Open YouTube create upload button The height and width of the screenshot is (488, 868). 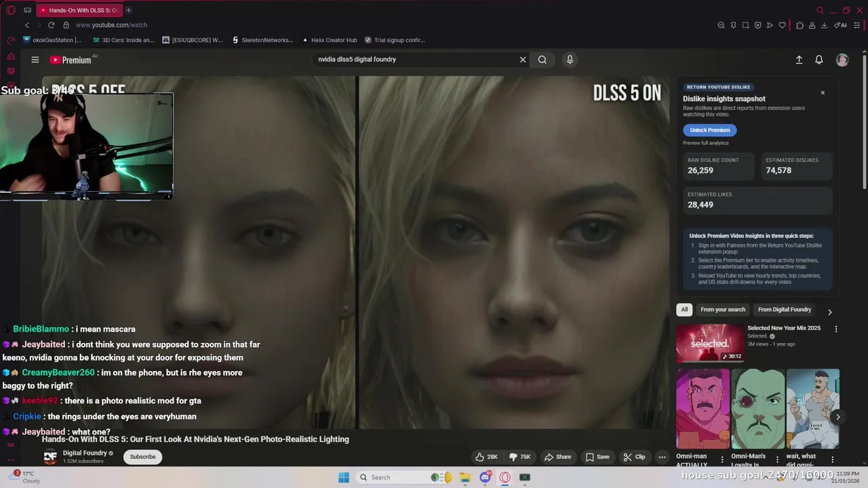coord(799,60)
